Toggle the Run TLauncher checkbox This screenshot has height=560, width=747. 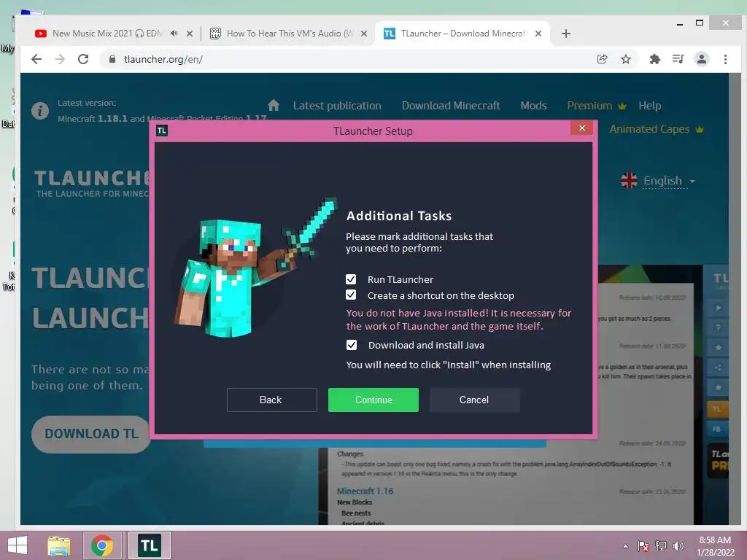[x=351, y=279]
